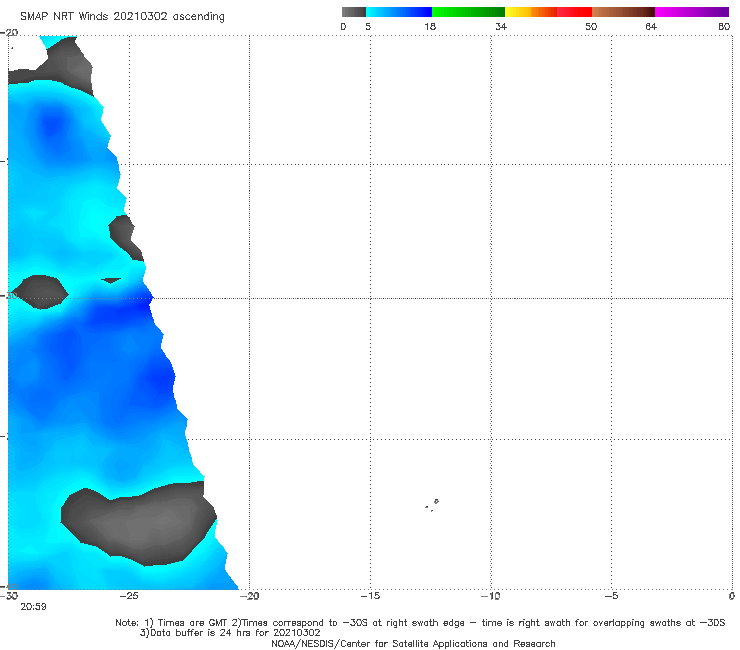Click the yellow-orange segment of the color bar
This screenshot has width=740, height=650.
pyautogui.click(x=531, y=12)
